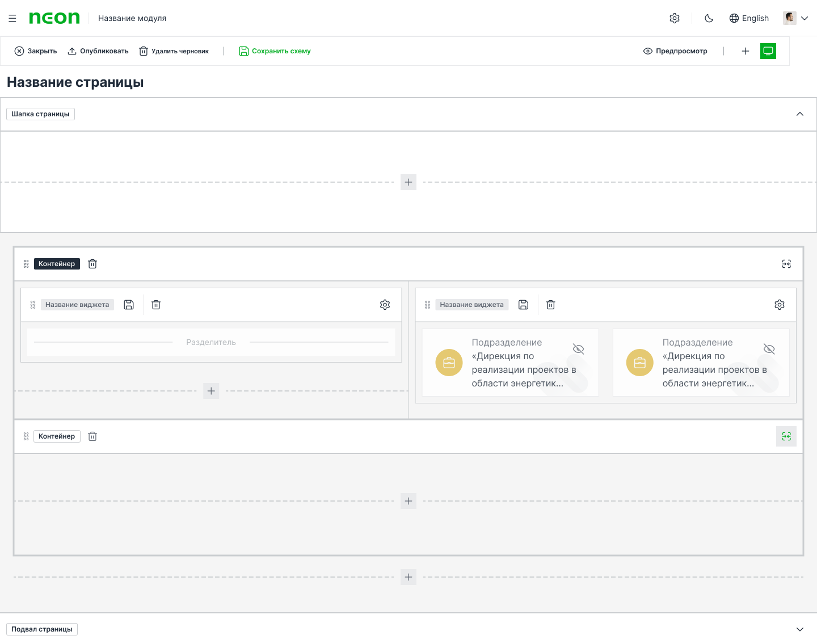This screenshot has width=817, height=644.
Task: Click Закрыть to close the editor
Action: tap(36, 51)
